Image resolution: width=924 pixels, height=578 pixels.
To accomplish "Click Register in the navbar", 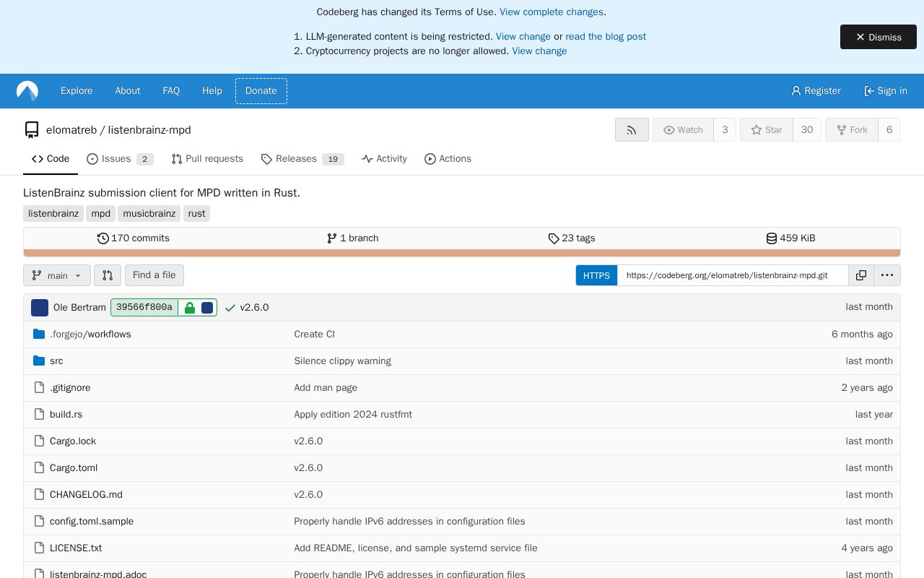I will click(x=816, y=91).
